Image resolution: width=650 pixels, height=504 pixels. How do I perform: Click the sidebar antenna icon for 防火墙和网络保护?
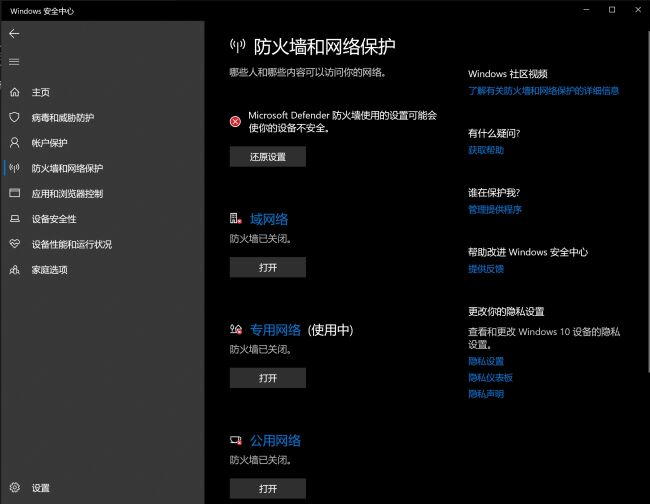tap(15, 168)
